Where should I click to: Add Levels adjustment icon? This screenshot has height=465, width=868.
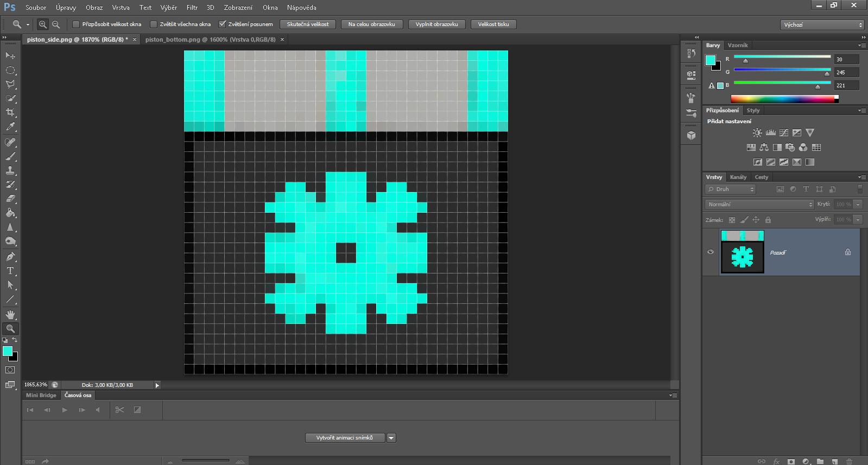(x=771, y=132)
